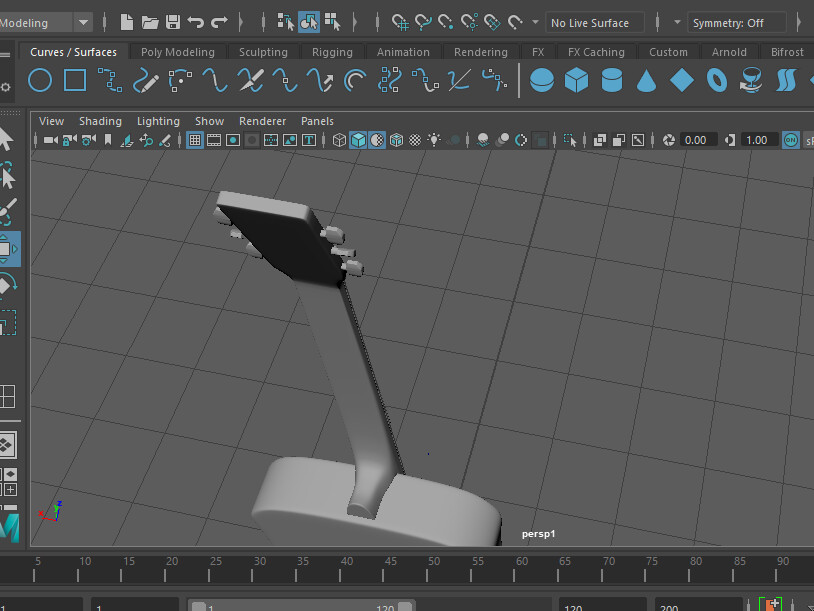Expand the dropdown next to No Live Surface
Screen dimensions: 814x611
coord(677,22)
